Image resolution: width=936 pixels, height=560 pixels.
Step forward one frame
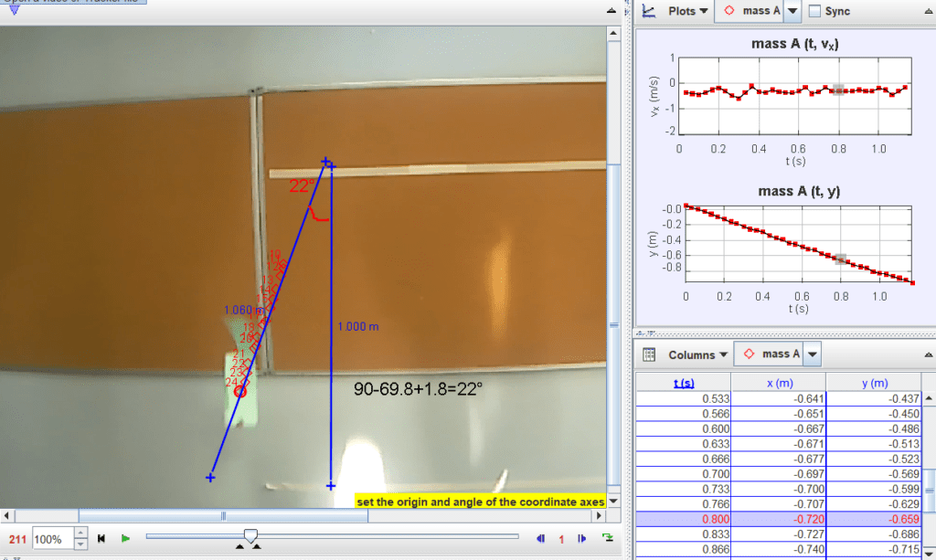581,538
